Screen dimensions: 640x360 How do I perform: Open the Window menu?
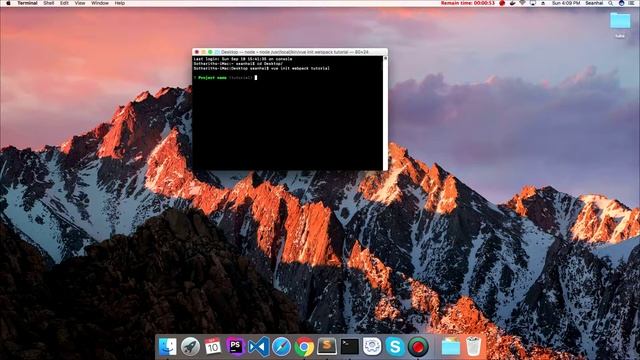point(100,3)
